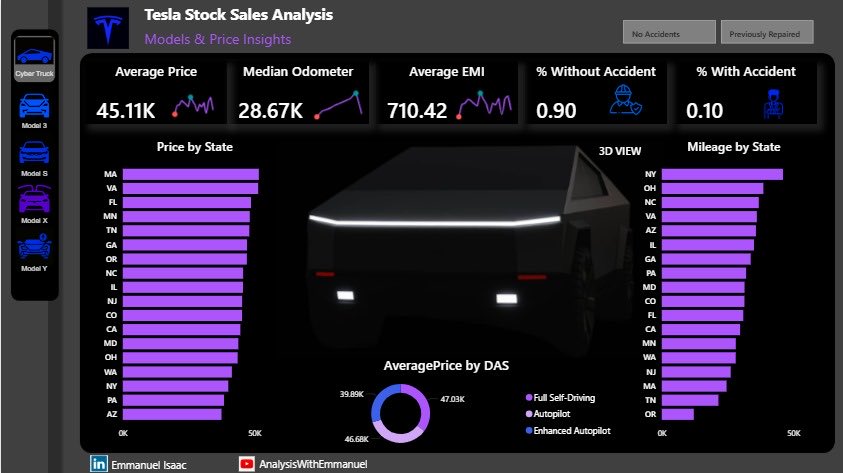Select Enhanced Autopilot legend swatch
This screenshot has height=473, width=843.
[529, 431]
